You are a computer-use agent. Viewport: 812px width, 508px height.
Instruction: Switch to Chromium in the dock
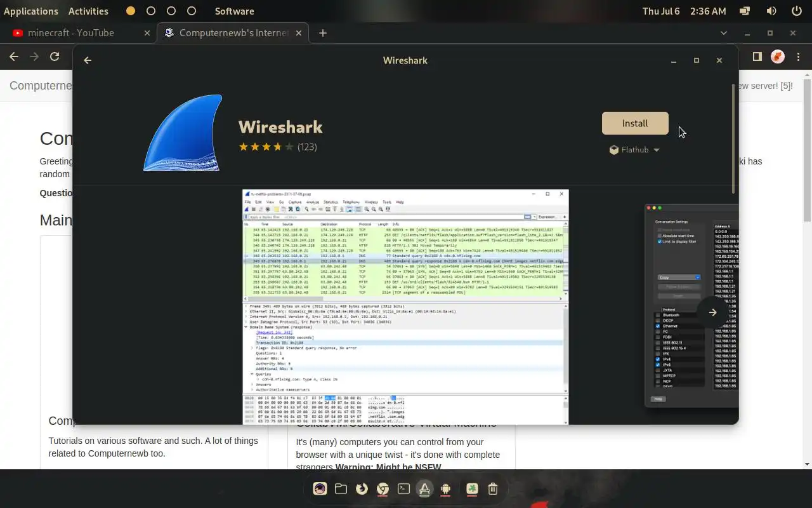[x=383, y=488]
